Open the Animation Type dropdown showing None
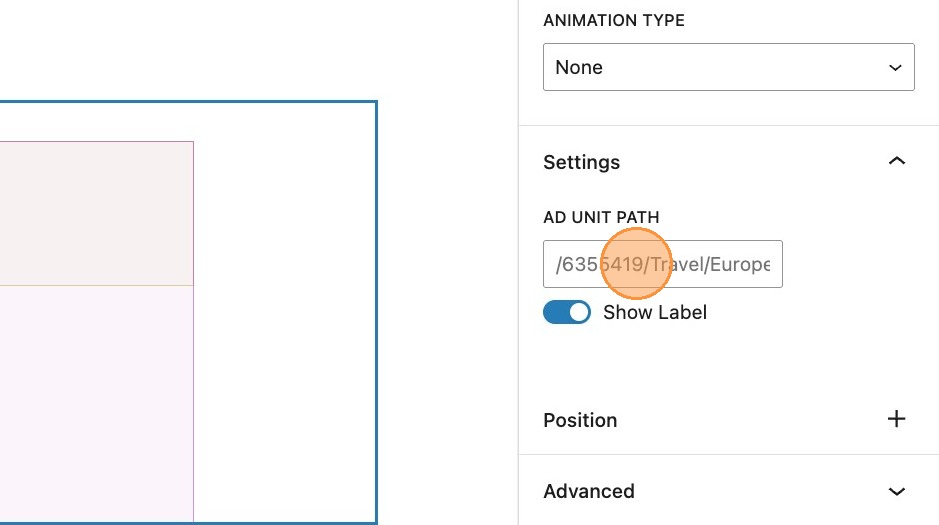The image size is (939, 525). coord(728,67)
